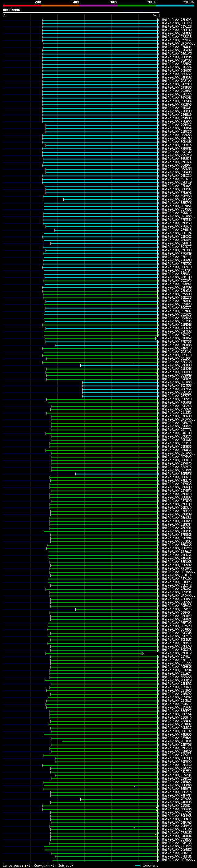The height and width of the screenshot is (868, 197).
Task: Select label UniRef100_C9U243
Action: pyautogui.click(x=177, y=406)
